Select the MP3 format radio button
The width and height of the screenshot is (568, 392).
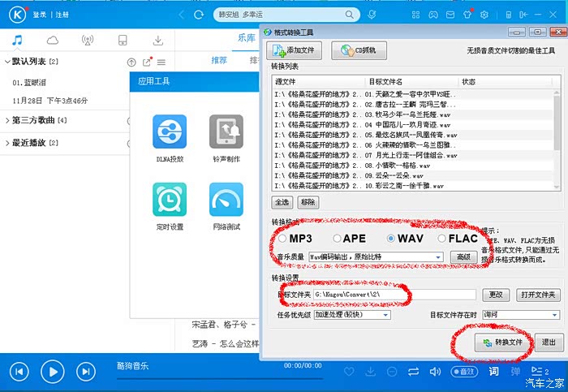pyautogui.click(x=282, y=239)
